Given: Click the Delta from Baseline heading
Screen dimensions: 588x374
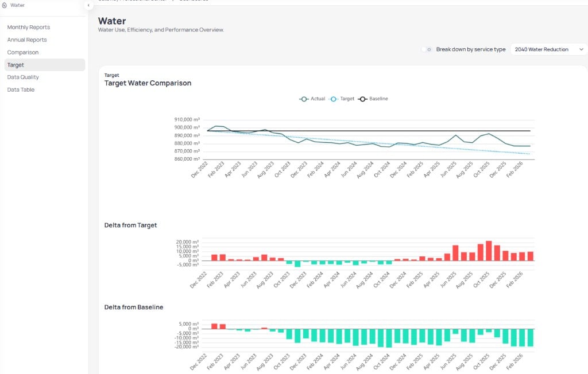Looking at the screenshot, I should (x=133, y=307).
